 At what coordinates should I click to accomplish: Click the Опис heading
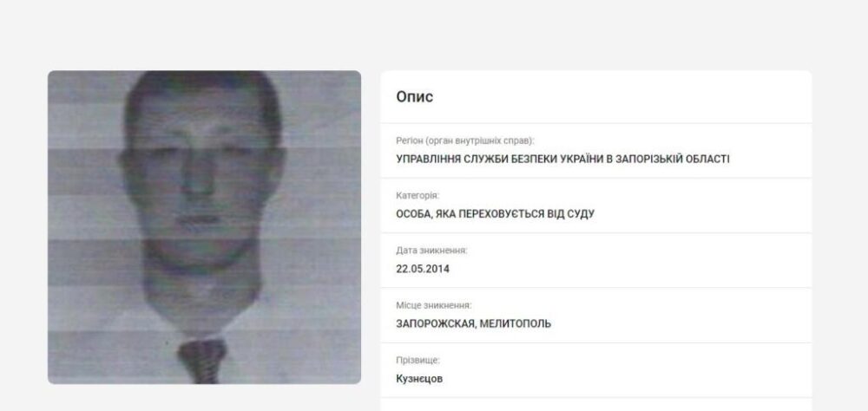(415, 97)
